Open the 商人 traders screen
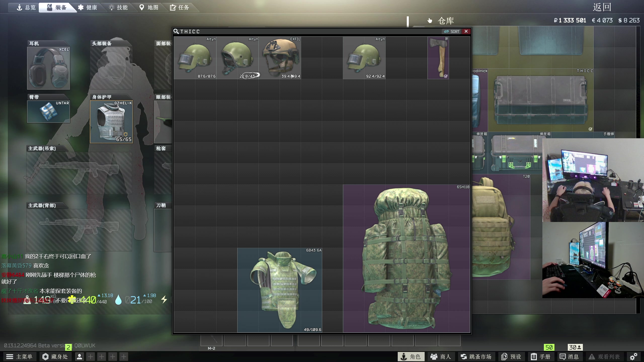The height and width of the screenshot is (362, 644). tap(441, 356)
